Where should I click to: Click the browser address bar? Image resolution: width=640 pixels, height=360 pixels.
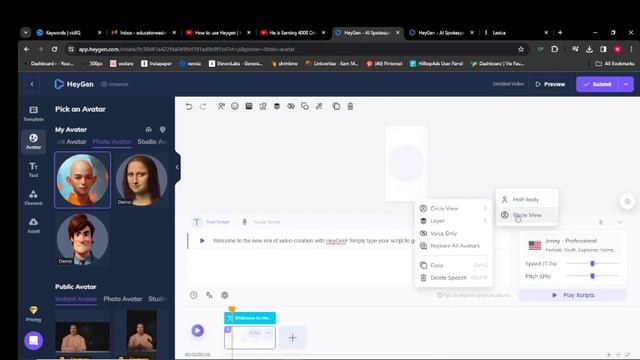296,49
